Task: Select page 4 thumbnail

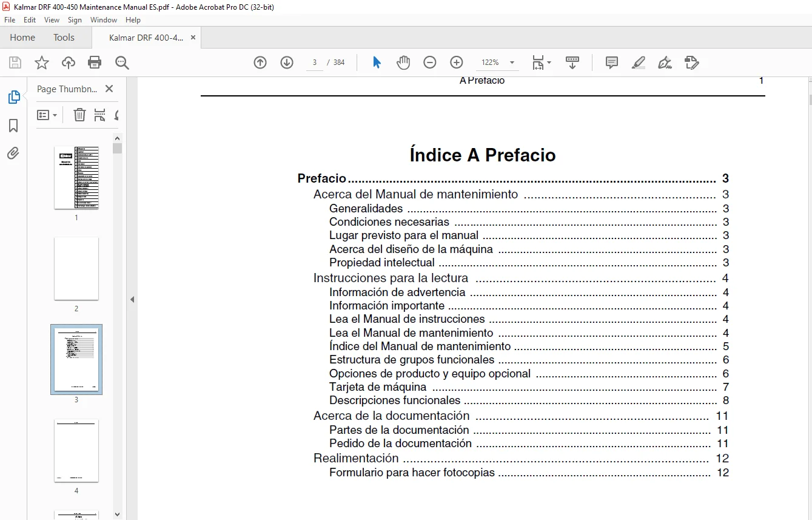Action: pos(76,450)
